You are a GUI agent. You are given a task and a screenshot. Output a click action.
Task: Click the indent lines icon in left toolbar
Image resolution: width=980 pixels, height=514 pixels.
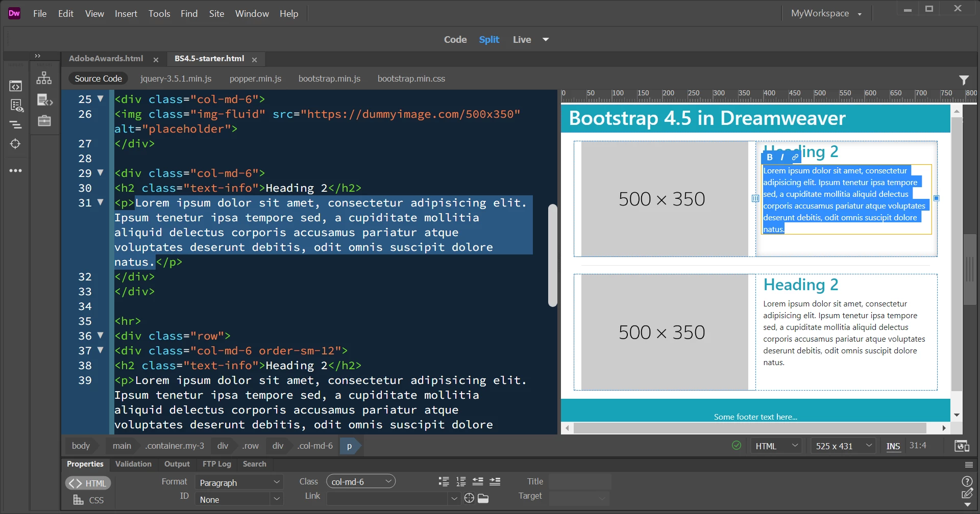click(x=16, y=124)
